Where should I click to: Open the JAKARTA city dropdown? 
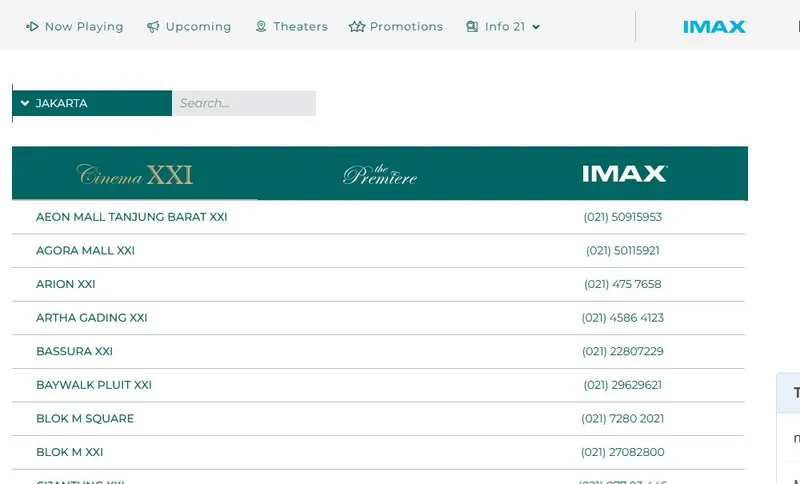click(92, 104)
